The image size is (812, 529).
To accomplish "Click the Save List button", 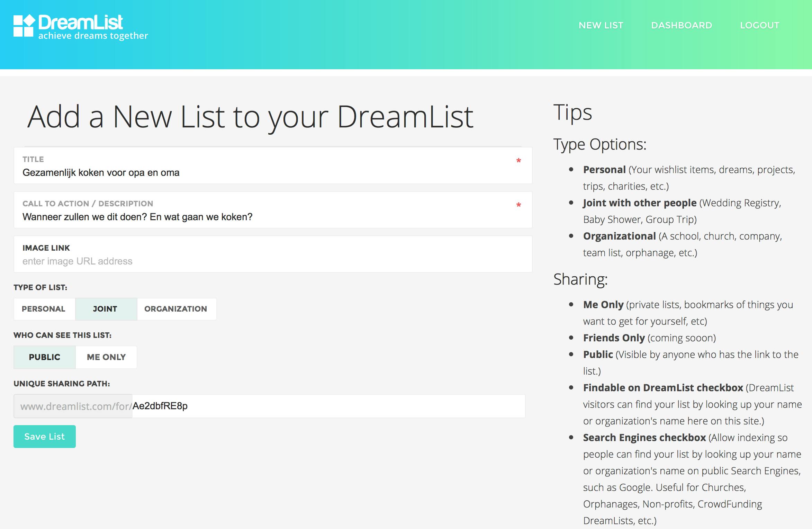I will pyautogui.click(x=45, y=437).
